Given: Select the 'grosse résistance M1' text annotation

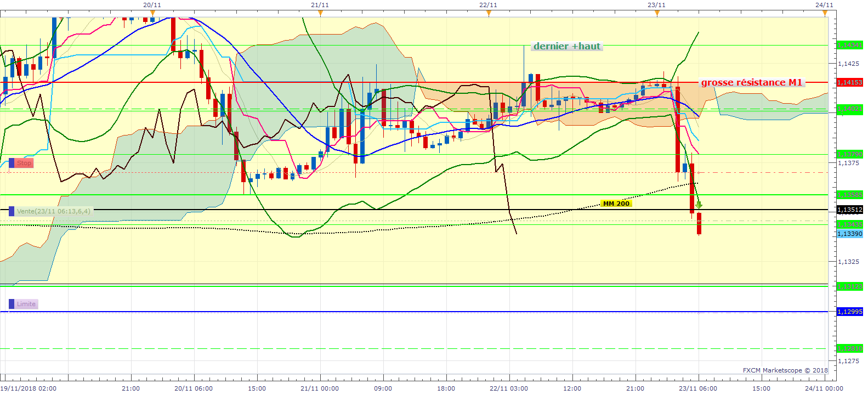Looking at the screenshot, I should (751, 83).
